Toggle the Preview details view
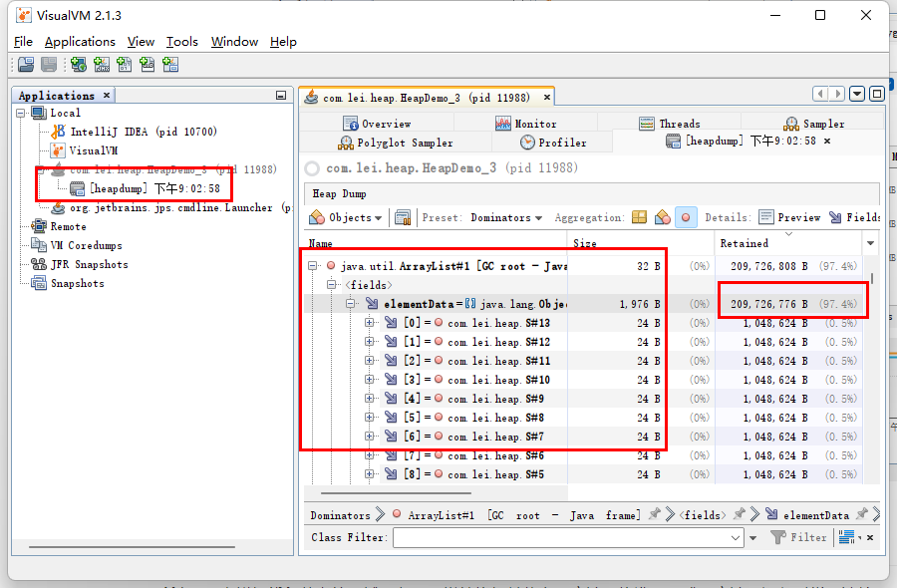Screen dimensions: 897x588 coord(789,217)
